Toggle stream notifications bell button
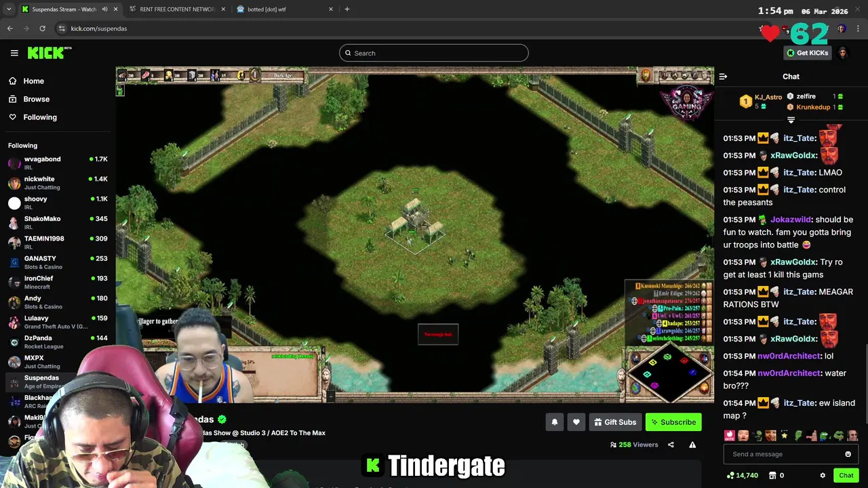This screenshot has height=488, width=868. click(555, 422)
